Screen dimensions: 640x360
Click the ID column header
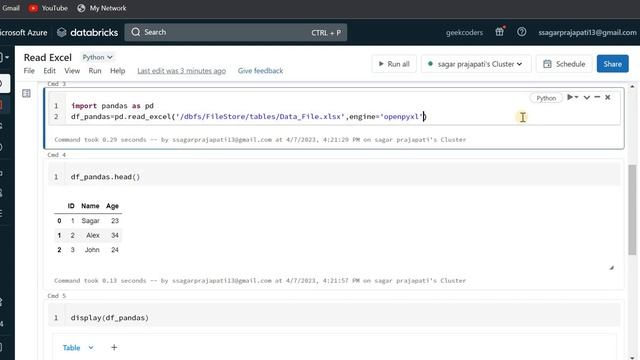click(71, 206)
